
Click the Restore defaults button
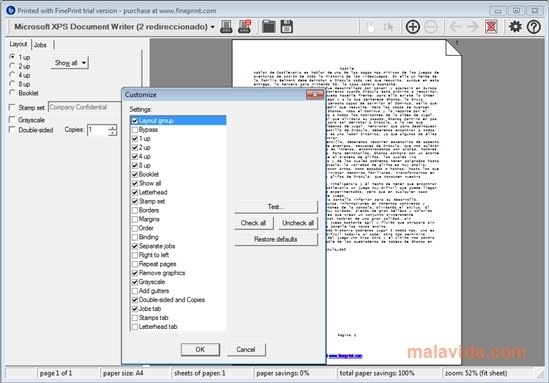[x=276, y=239]
